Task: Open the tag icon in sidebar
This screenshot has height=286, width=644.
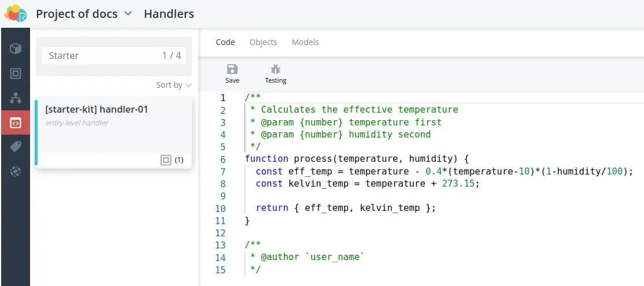Action: pos(16,147)
